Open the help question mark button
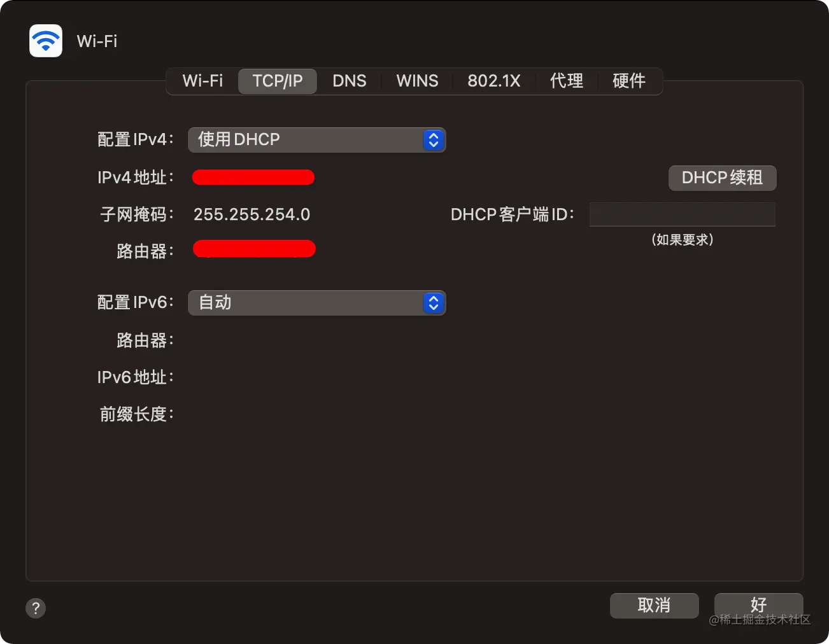 coord(36,608)
